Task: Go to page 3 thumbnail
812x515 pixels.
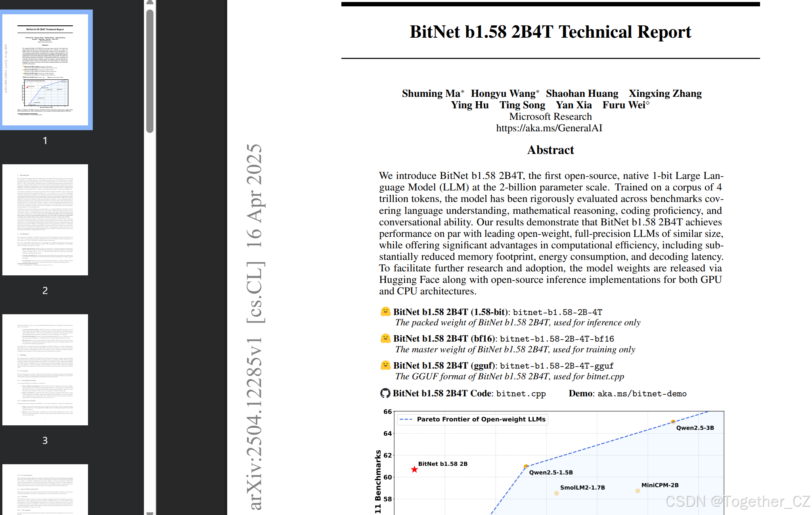Action: 45,370
